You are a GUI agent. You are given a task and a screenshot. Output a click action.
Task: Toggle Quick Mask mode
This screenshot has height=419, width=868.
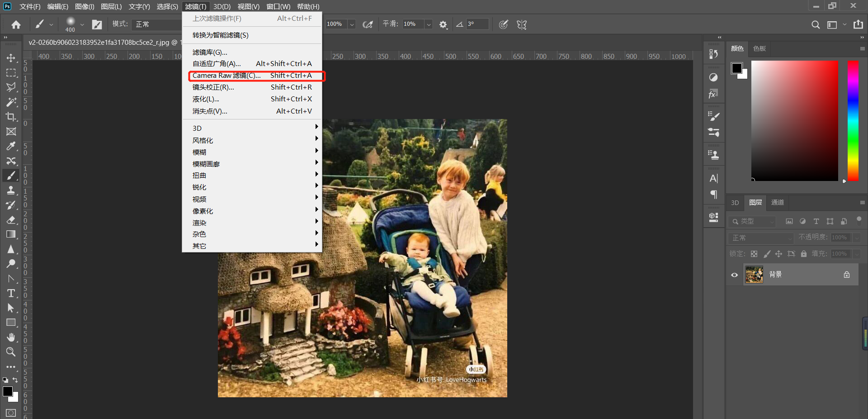coord(11,413)
